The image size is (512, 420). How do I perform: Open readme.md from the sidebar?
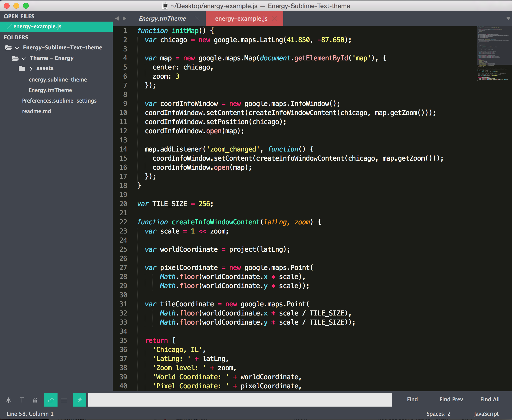(36, 111)
